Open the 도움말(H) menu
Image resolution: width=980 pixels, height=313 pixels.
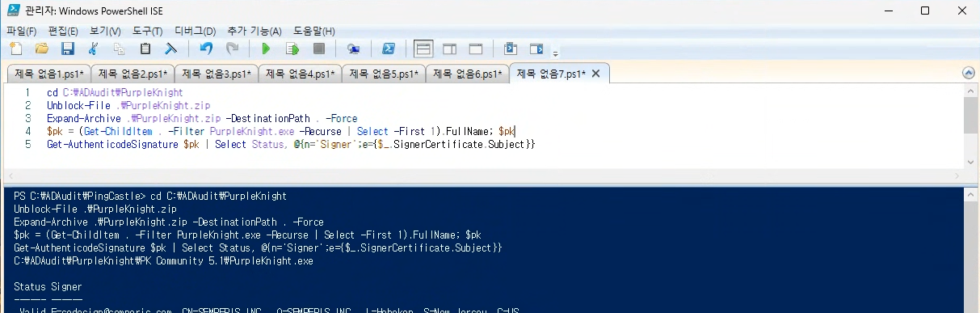point(313,31)
